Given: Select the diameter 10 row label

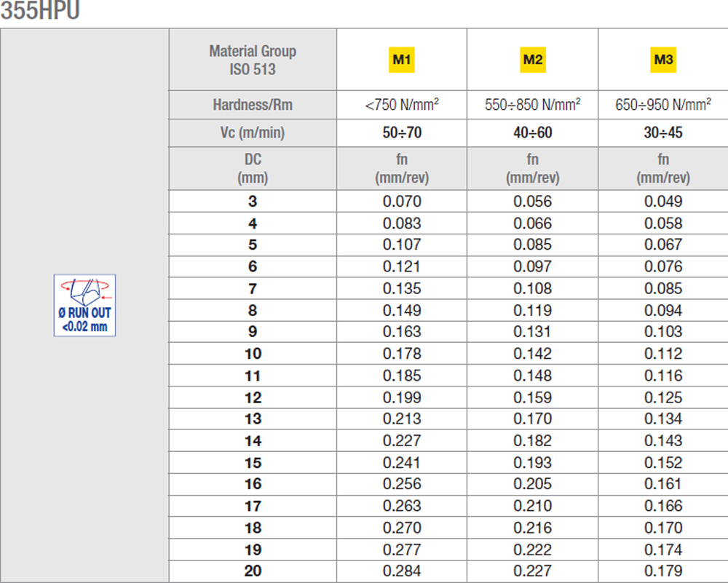Looking at the screenshot, I should coord(253,354).
